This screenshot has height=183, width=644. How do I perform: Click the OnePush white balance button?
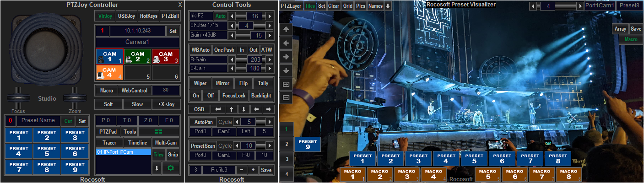[224, 49]
